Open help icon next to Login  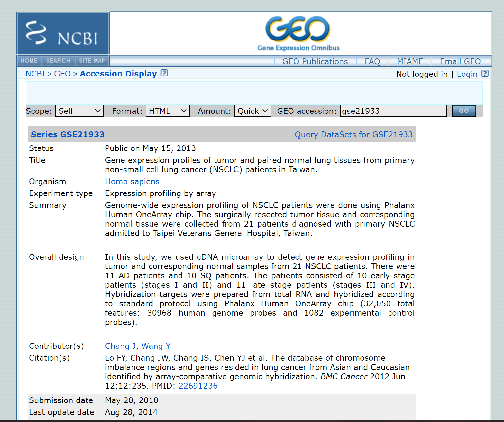[485, 74]
